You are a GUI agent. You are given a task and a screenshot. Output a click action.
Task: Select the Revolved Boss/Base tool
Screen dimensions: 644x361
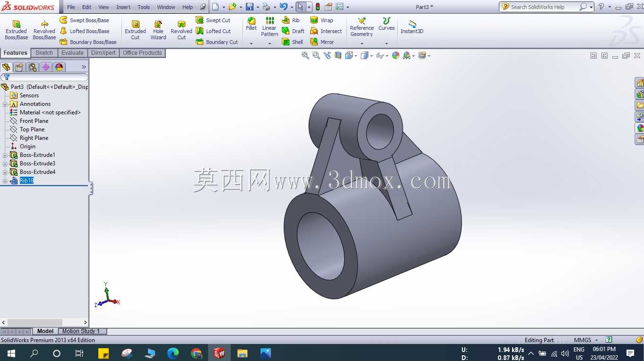click(x=44, y=30)
